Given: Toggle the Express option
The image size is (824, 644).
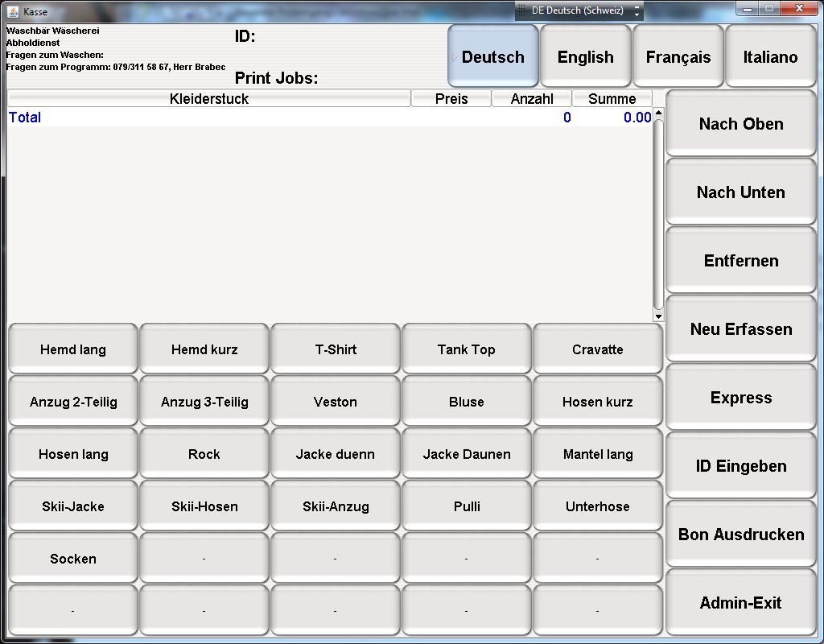Looking at the screenshot, I should tap(741, 397).
